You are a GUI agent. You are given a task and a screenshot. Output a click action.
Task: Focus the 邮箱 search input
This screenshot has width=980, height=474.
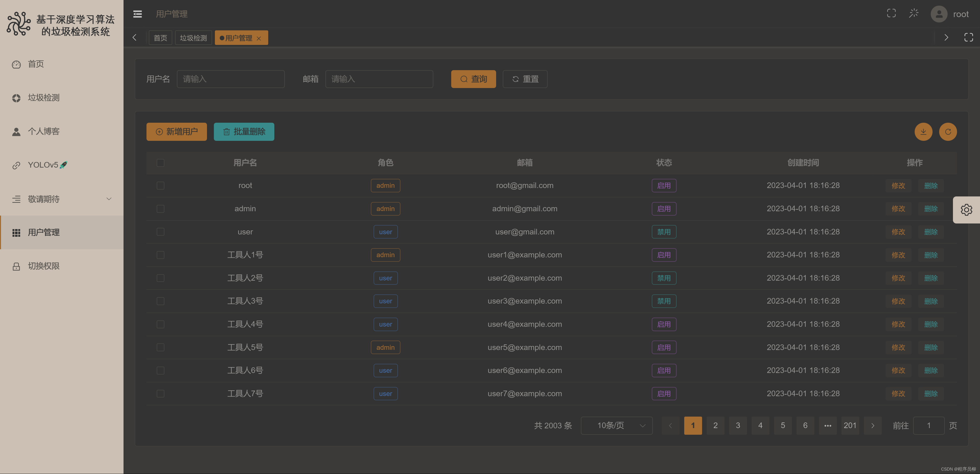[x=379, y=79]
